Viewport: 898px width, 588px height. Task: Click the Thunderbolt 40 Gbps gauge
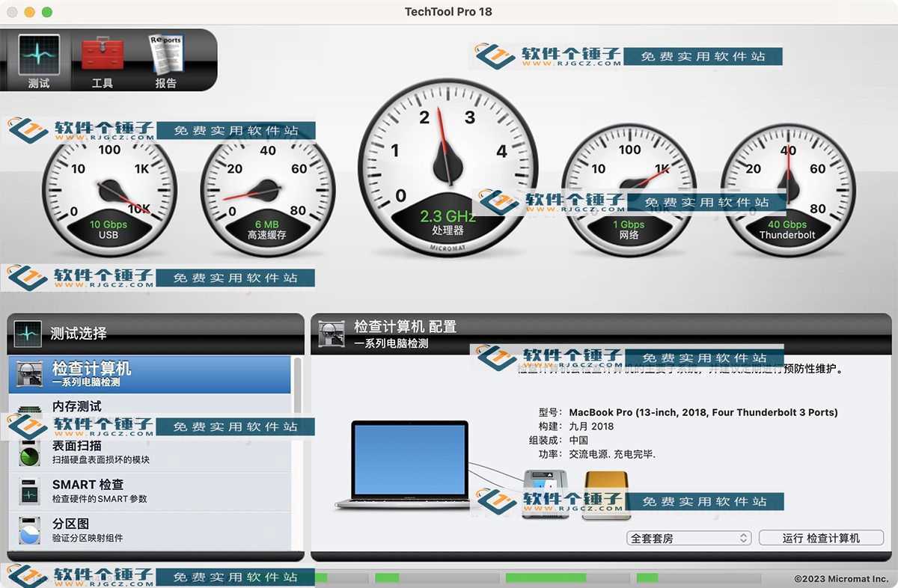pyautogui.click(x=788, y=190)
